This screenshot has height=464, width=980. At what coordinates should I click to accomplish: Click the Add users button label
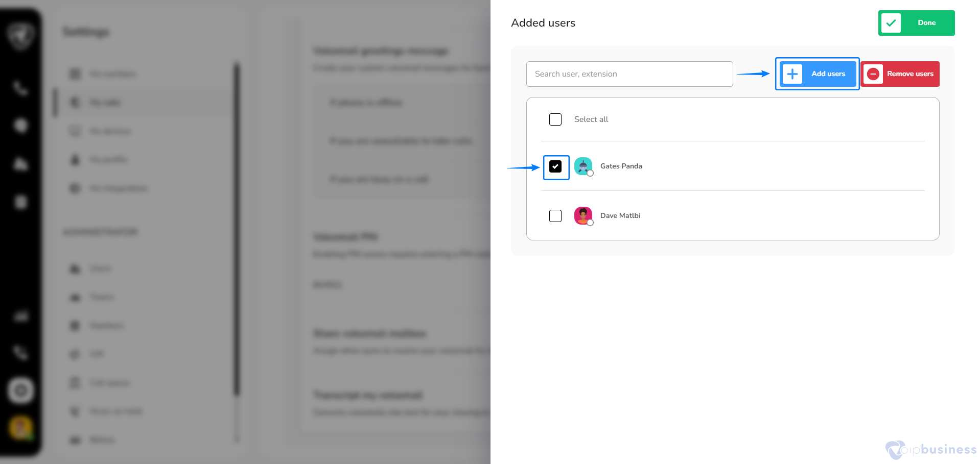[x=828, y=74]
